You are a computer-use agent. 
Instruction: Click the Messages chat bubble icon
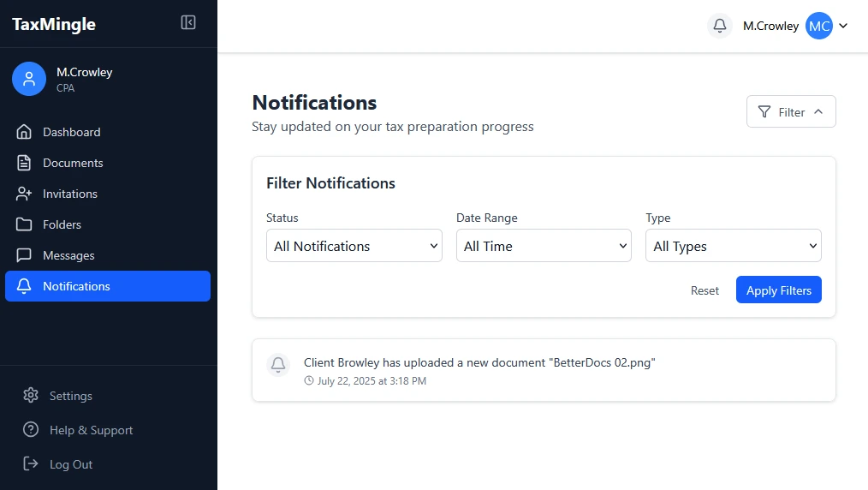(x=24, y=255)
